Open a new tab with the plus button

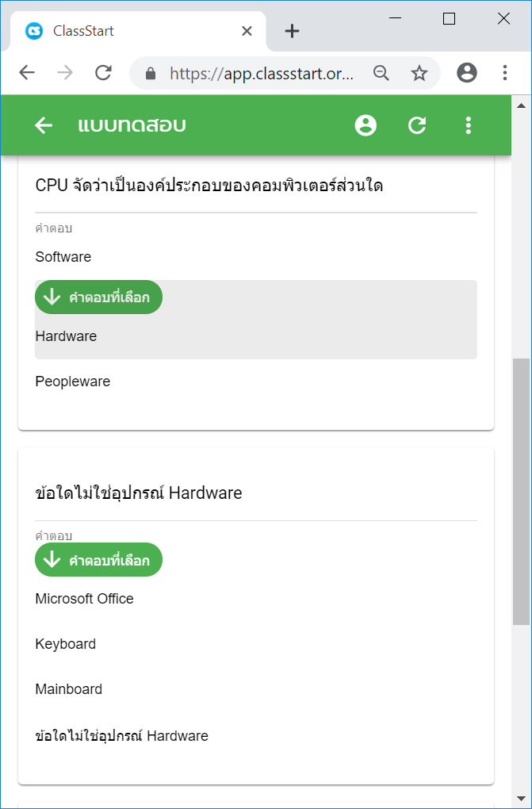[x=292, y=31]
